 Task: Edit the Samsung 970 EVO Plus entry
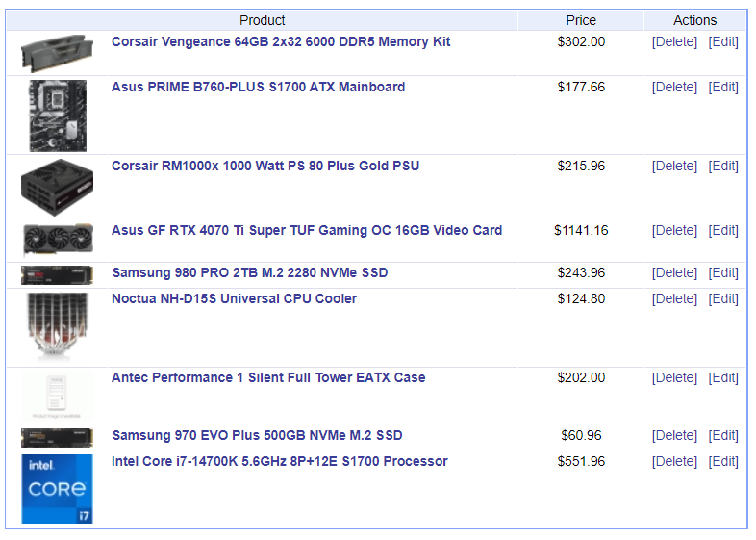723,436
